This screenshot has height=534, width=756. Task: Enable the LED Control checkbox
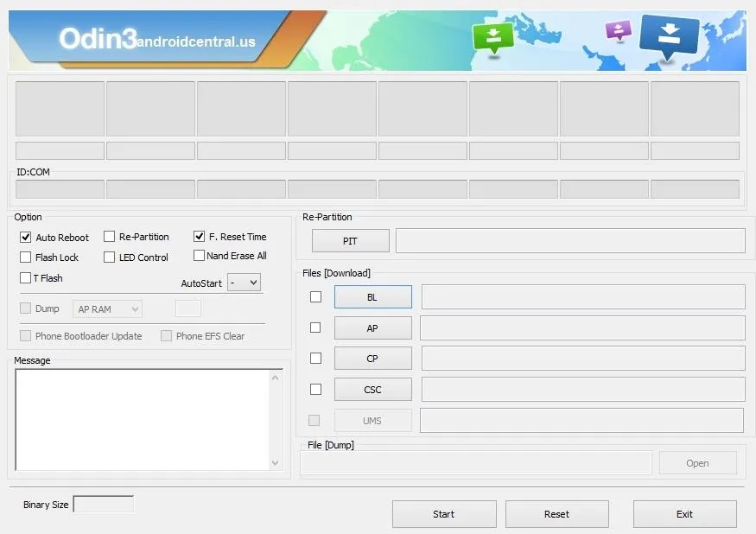click(110, 257)
